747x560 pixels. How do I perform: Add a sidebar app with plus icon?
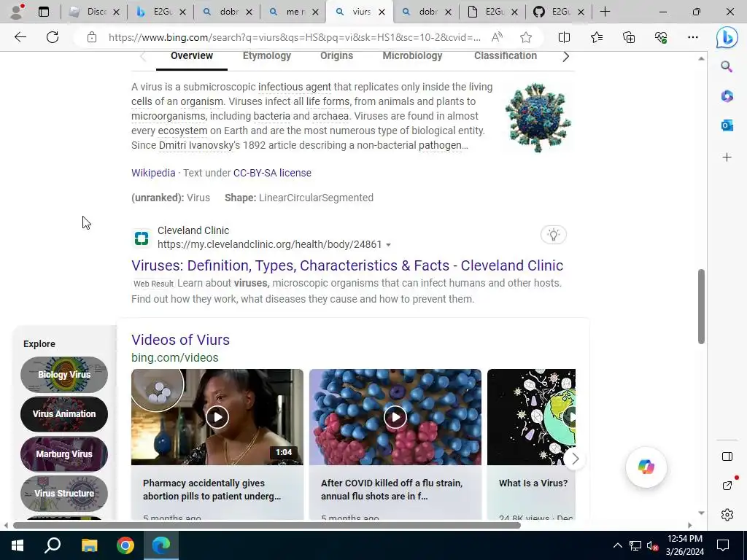click(x=727, y=157)
